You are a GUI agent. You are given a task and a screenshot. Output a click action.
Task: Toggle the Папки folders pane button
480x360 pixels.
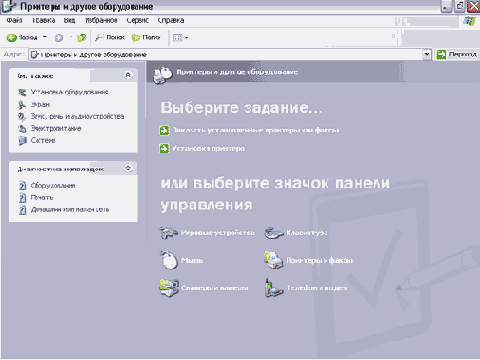pos(146,37)
